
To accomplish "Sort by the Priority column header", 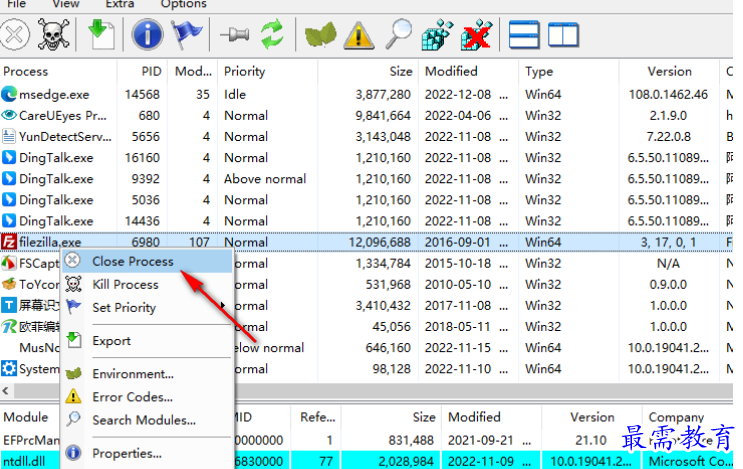I will coord(268,72).
